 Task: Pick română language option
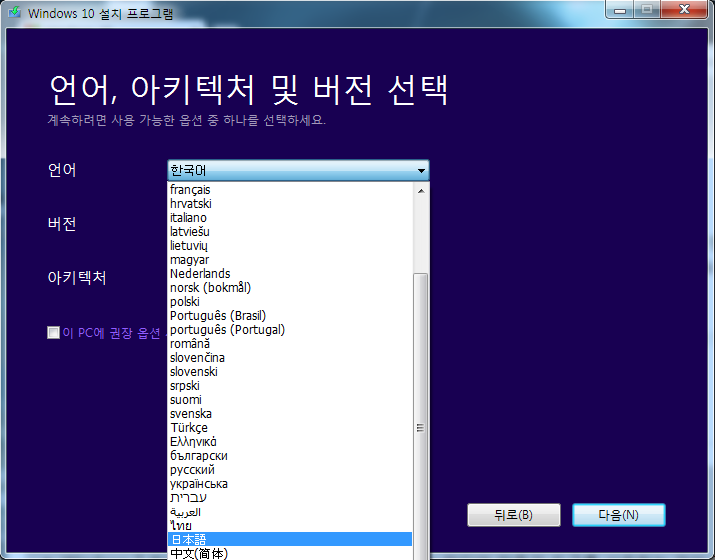click(290, 343)
